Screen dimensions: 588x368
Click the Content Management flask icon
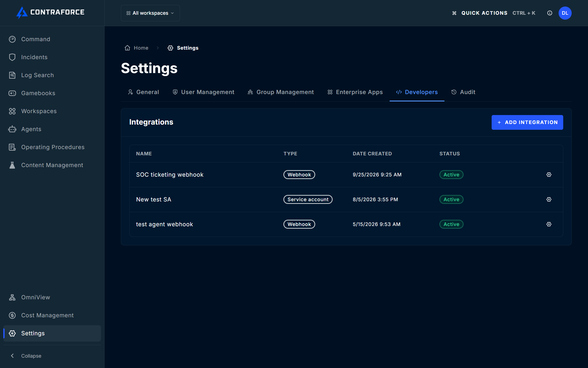click(x=12, y=165)
